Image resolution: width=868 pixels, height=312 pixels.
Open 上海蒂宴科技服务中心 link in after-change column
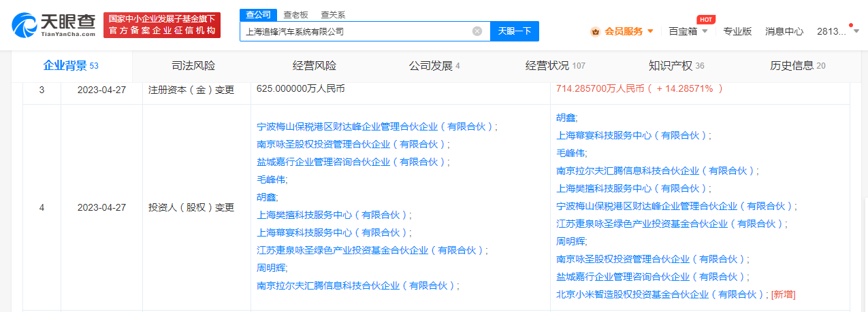[632, 135]
